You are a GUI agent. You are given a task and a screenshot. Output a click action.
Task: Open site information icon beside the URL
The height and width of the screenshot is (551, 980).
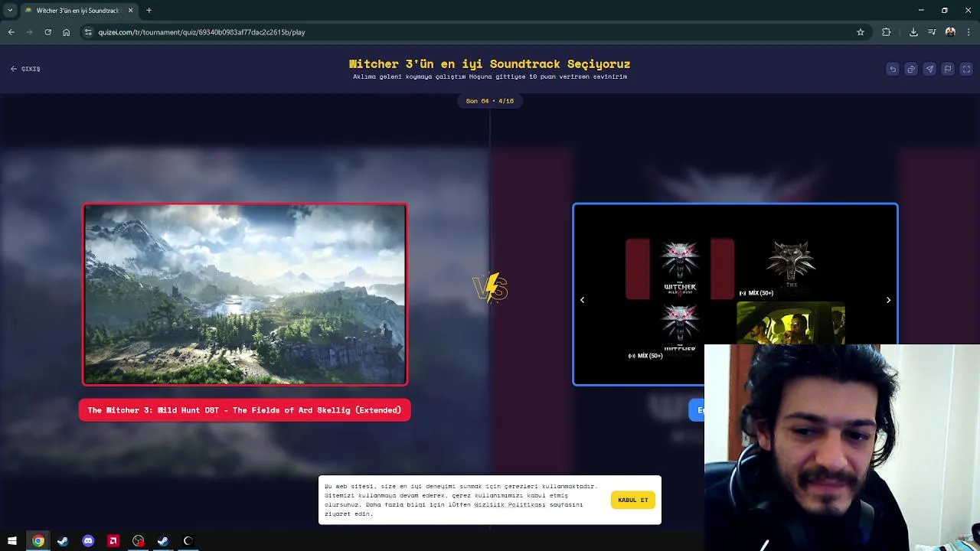(88, 32)
